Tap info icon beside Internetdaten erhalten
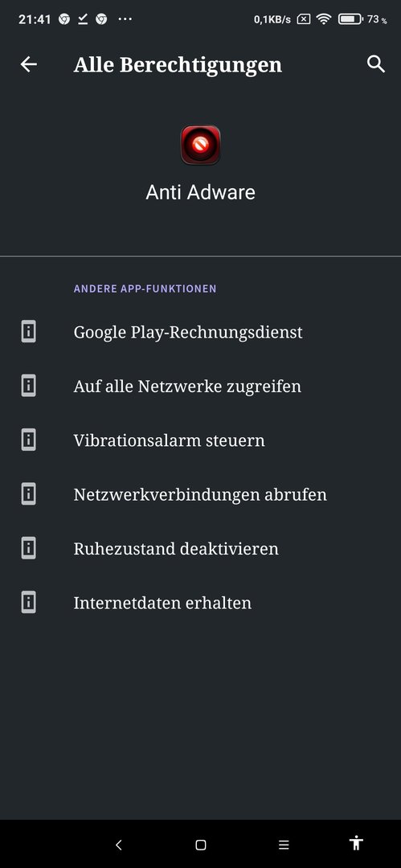Screen dimensions: 401x868 [29, 603]
